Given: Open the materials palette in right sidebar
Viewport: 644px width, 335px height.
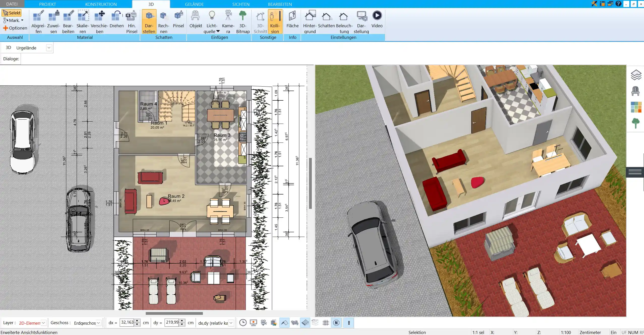Looking at the screenshot, I should (636, 107).
